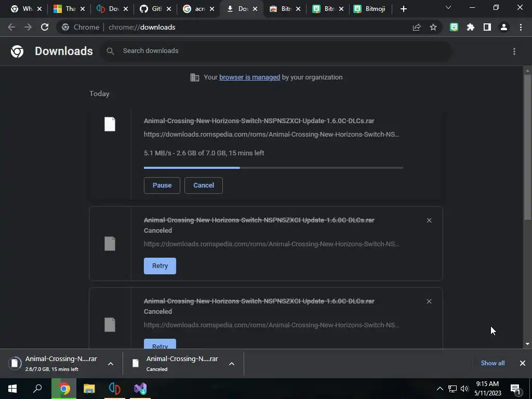The image size is (532, 399).
Task: Open the 'browser is managed' link
Action: 250,77
